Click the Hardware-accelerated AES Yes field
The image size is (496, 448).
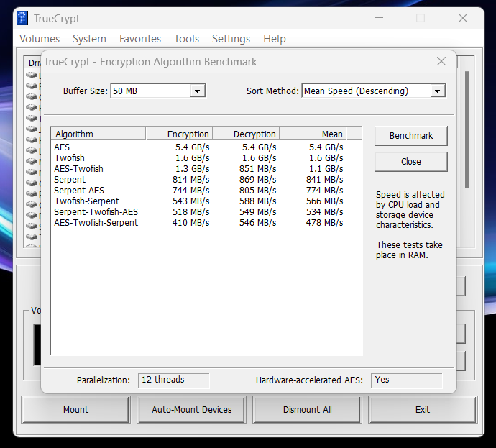[406, 380]
